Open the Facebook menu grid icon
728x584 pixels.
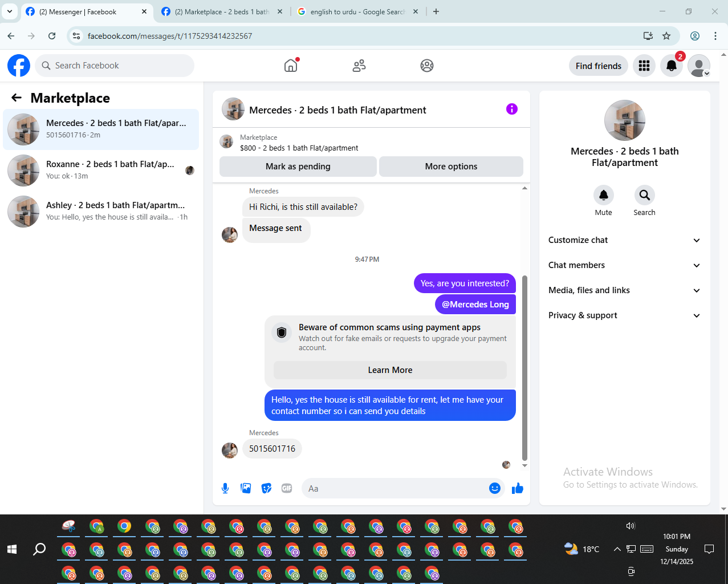pyautogui.click(x=644, y=66)
